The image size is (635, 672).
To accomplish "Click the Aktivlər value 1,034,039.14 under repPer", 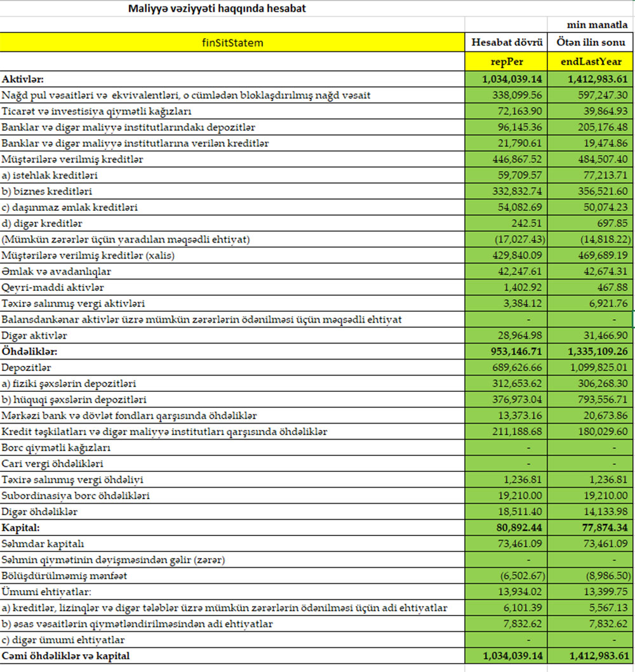I will [x=506, y=79].
